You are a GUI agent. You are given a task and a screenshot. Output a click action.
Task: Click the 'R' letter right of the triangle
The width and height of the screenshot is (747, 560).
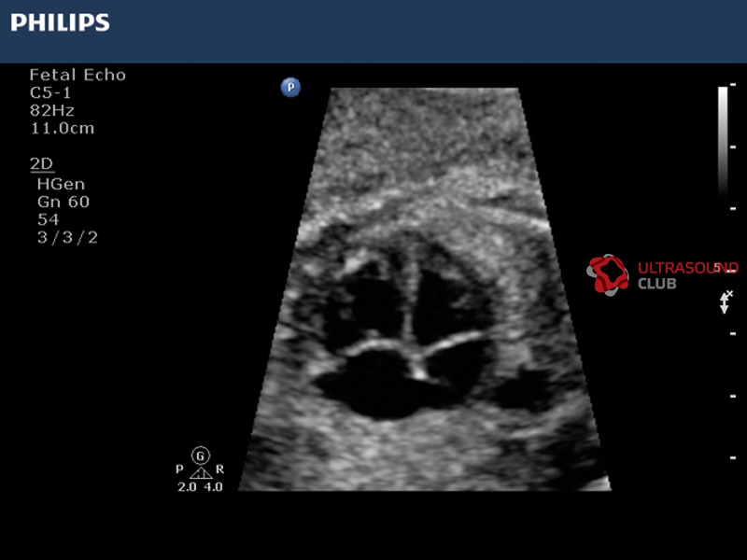pos(219,469)
